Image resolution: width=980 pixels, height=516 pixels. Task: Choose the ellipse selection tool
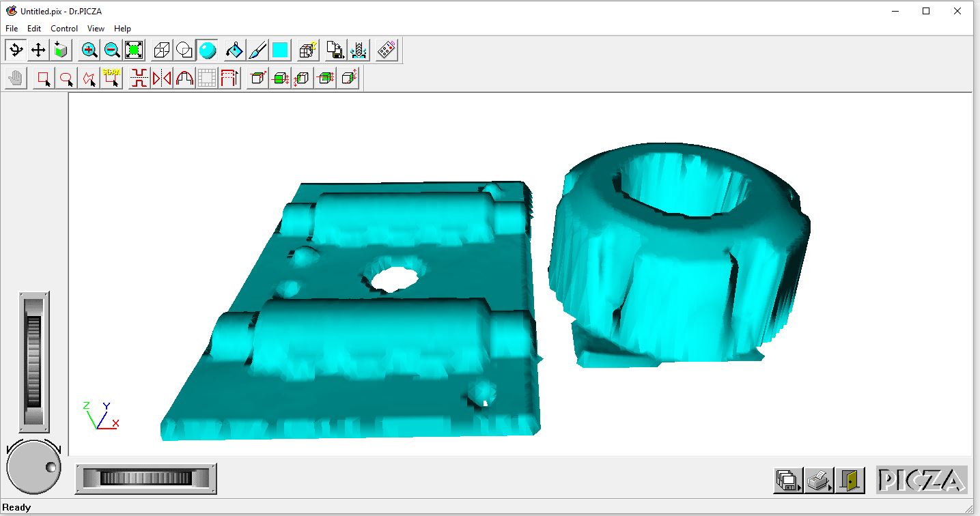tap(66, 78)
